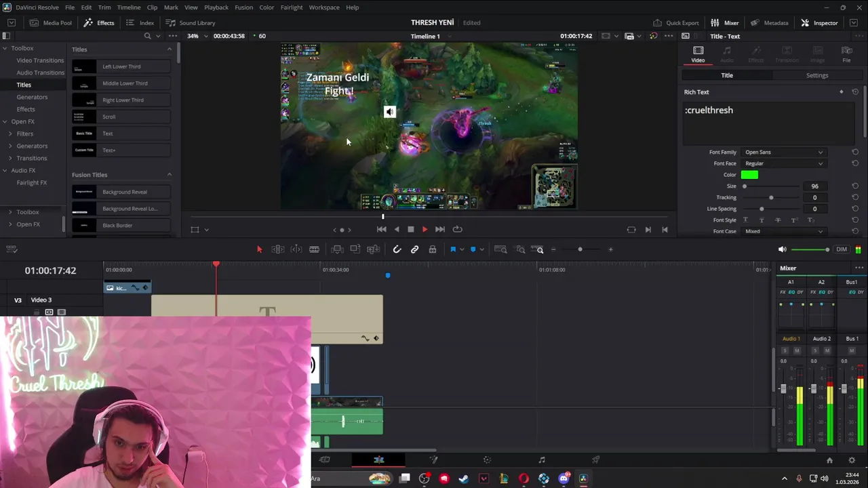This screenshot has width=868, height=488.
Task: Jump to last frame in viewer
Action: [440, 229]
